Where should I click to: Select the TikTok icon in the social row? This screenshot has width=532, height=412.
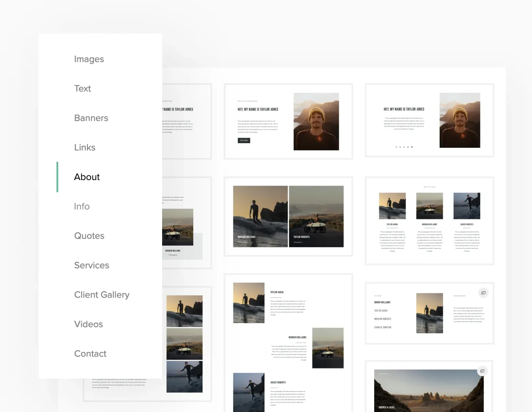408,147
